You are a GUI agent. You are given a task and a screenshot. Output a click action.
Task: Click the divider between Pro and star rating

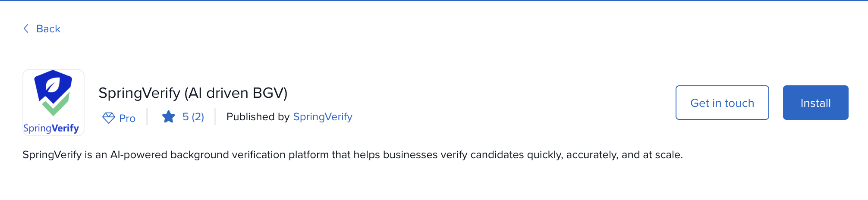(x=147, y=116)
